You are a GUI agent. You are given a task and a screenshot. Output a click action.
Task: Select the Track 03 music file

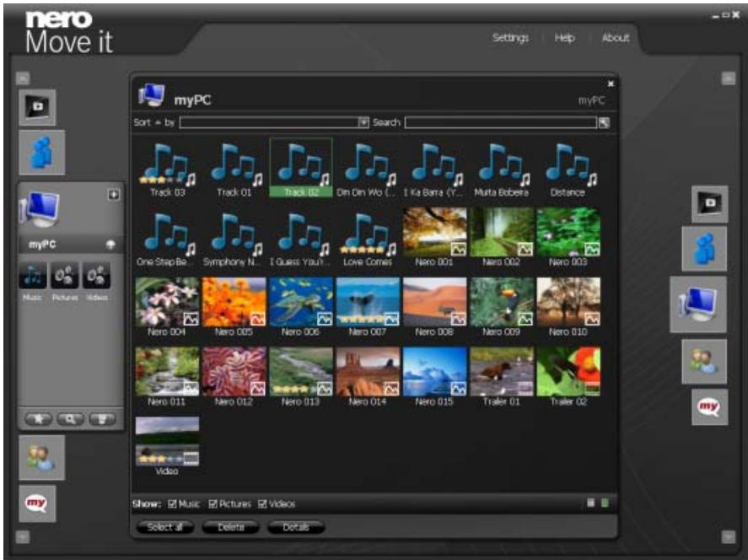tap(168, 169)
